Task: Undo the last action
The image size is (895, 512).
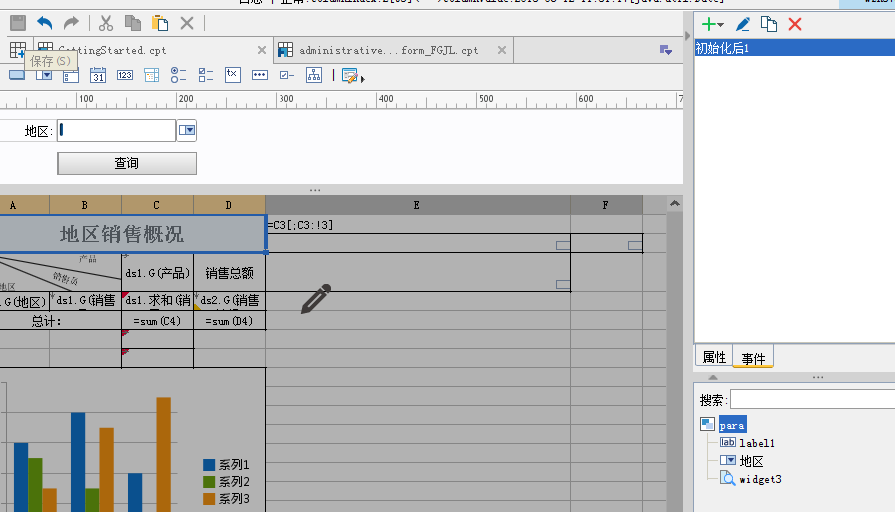Action: (45, 23)
